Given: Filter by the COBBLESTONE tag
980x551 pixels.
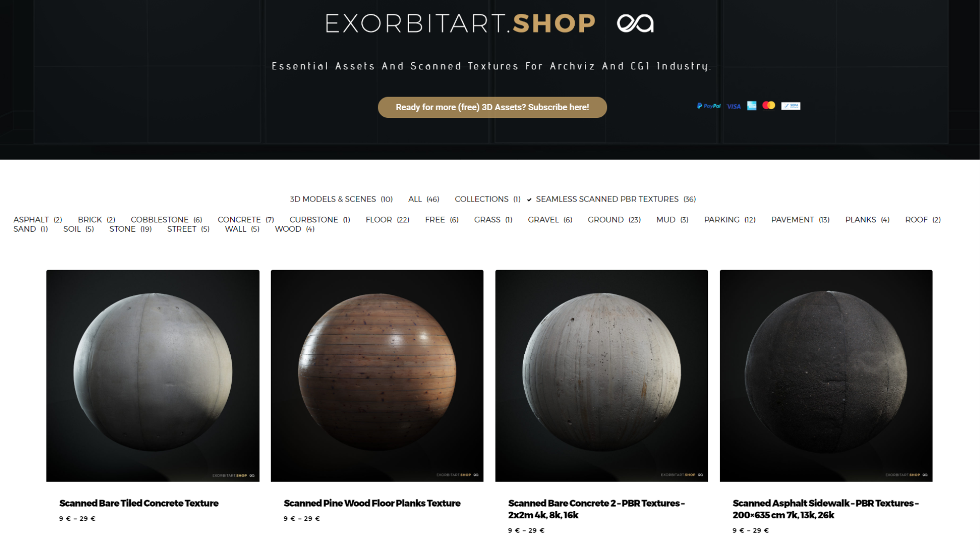Looking at the screenshot, I should tap(166, 219).
